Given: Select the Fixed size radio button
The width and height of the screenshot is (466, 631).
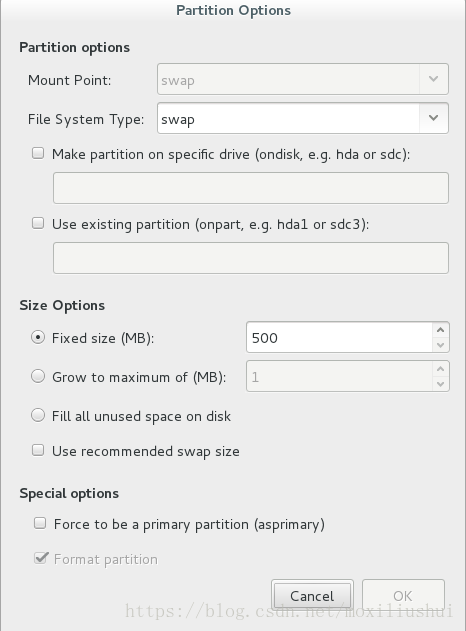Looking at the screenshot, I should click(38, 337).
